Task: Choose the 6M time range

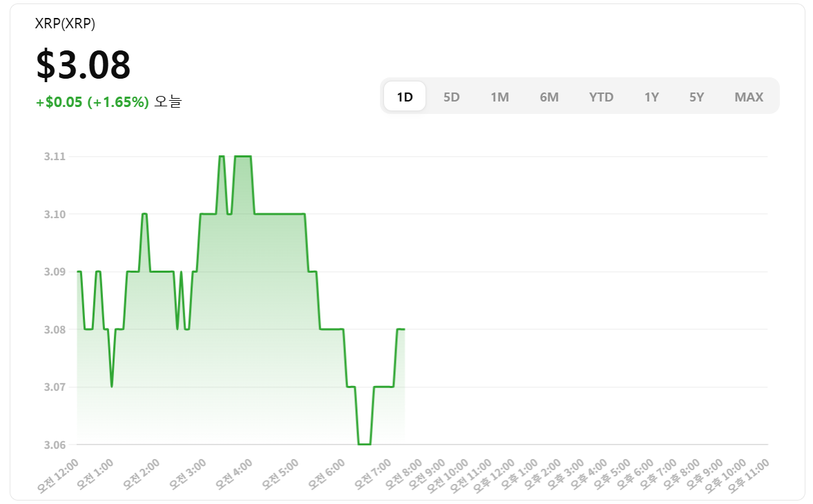Action: pos(548,97)
